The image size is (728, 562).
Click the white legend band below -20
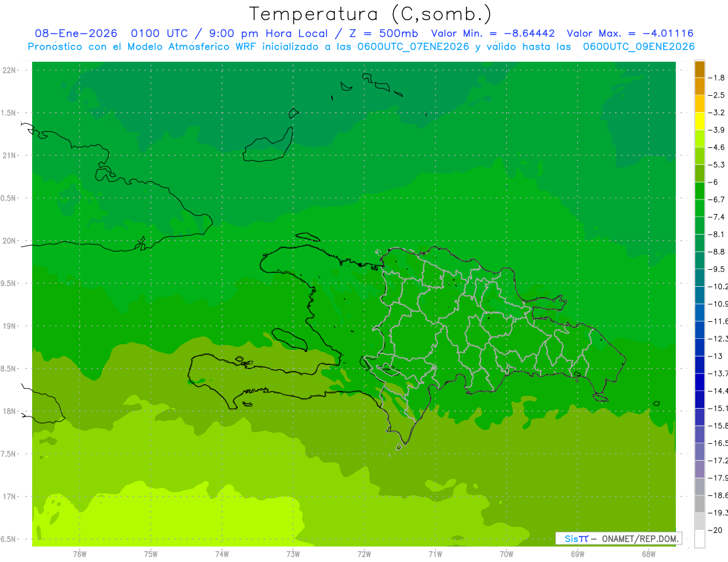click(699, 539)
